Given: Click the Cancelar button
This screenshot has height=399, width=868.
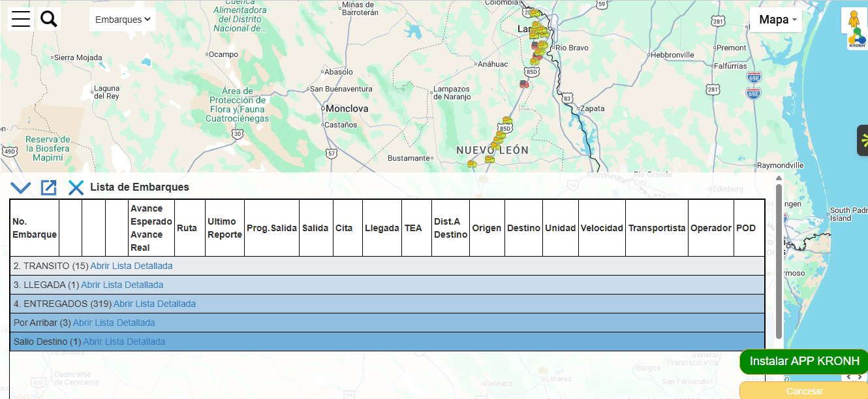Looking at the screenshot, I should point(804,391).
